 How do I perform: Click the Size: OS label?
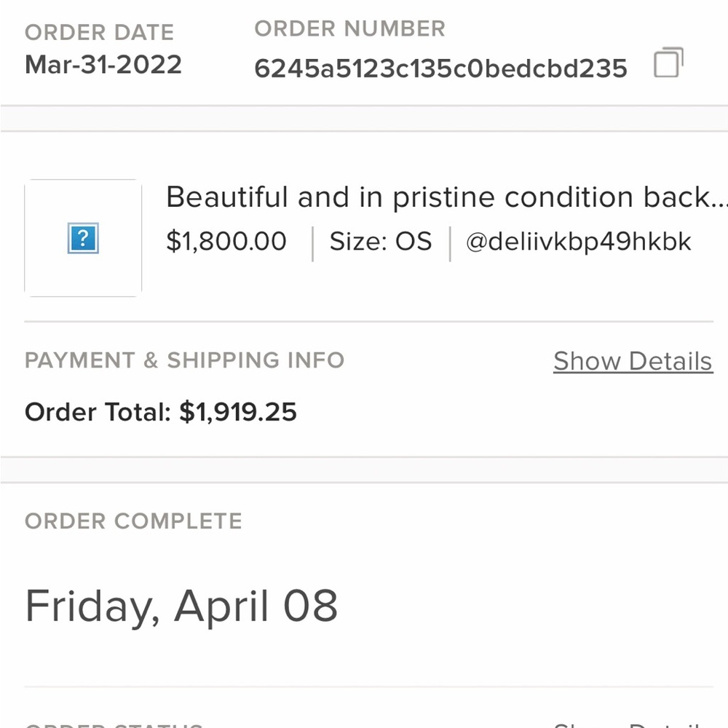381,242
